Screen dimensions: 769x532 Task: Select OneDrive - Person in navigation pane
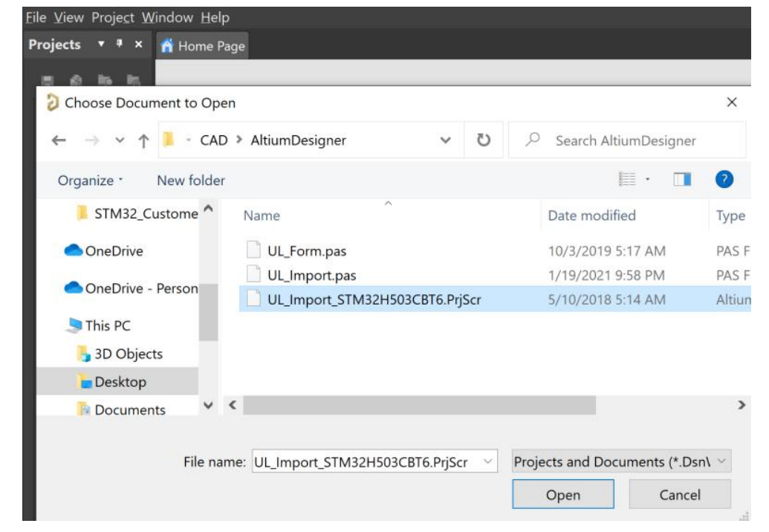[x=132, y=288]
